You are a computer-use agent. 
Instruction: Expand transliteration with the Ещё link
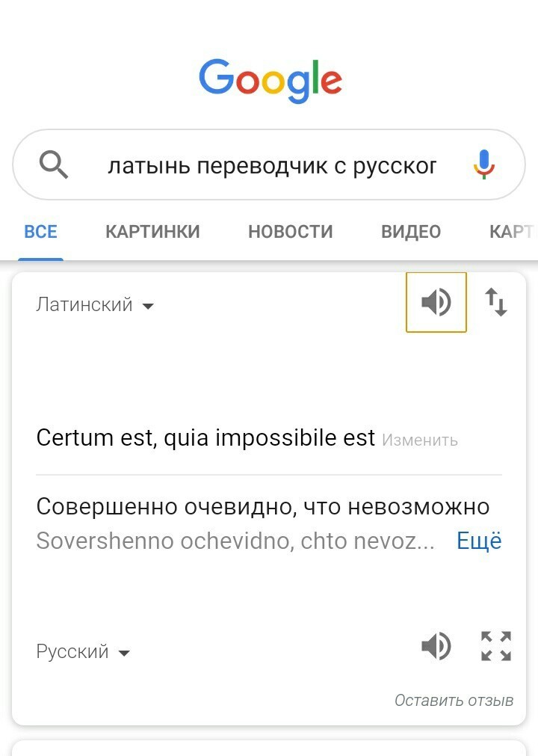(479, 541)
